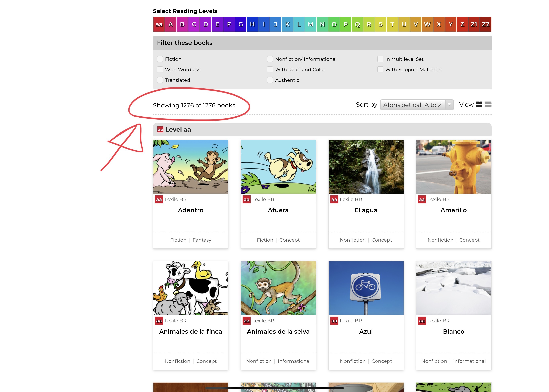Click aa level badge on El agua card
Viewport: 549px width, 392px height.
(x=334, y=199)
